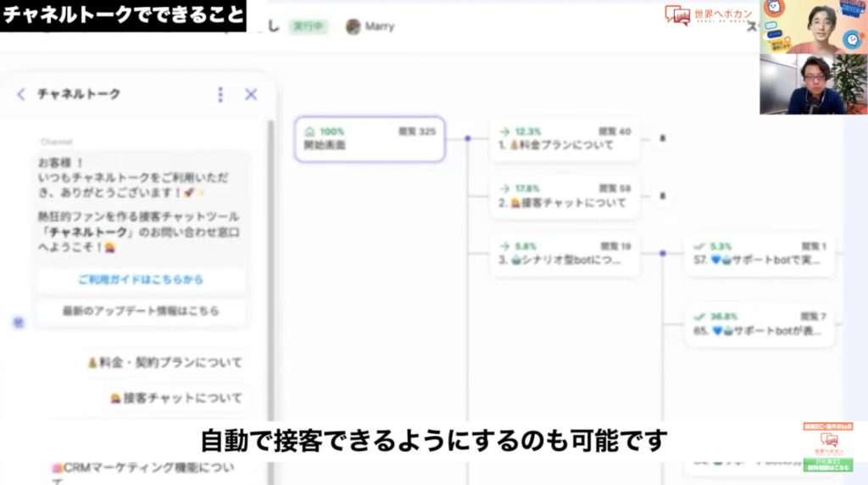Click arrow icon beside 17.8%
Viewport: 868px width, 485px height.
tap(504, 189)
